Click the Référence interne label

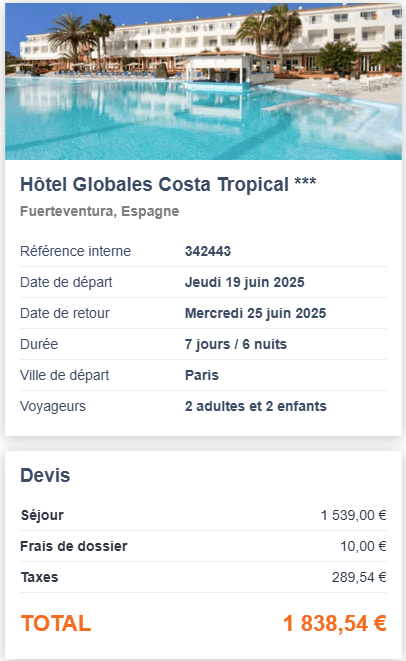coord(75,251)
